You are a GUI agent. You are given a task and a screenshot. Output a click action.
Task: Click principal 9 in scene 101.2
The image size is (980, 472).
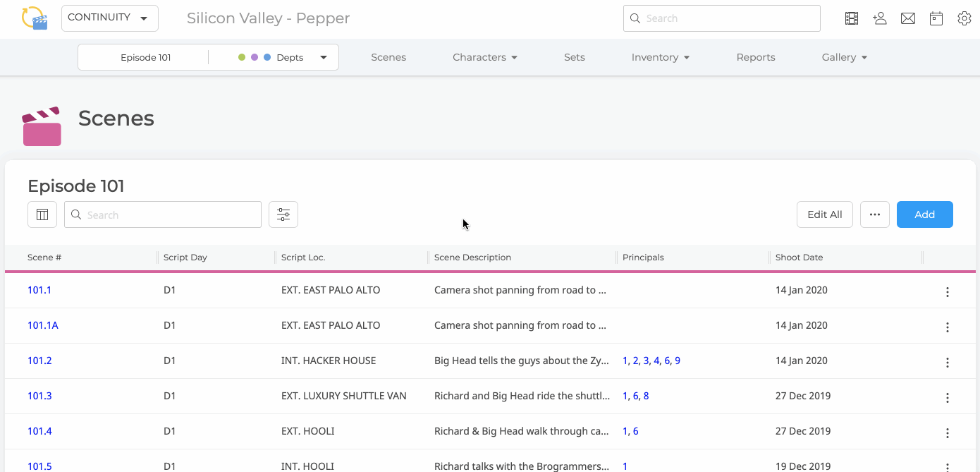[678, 361]
